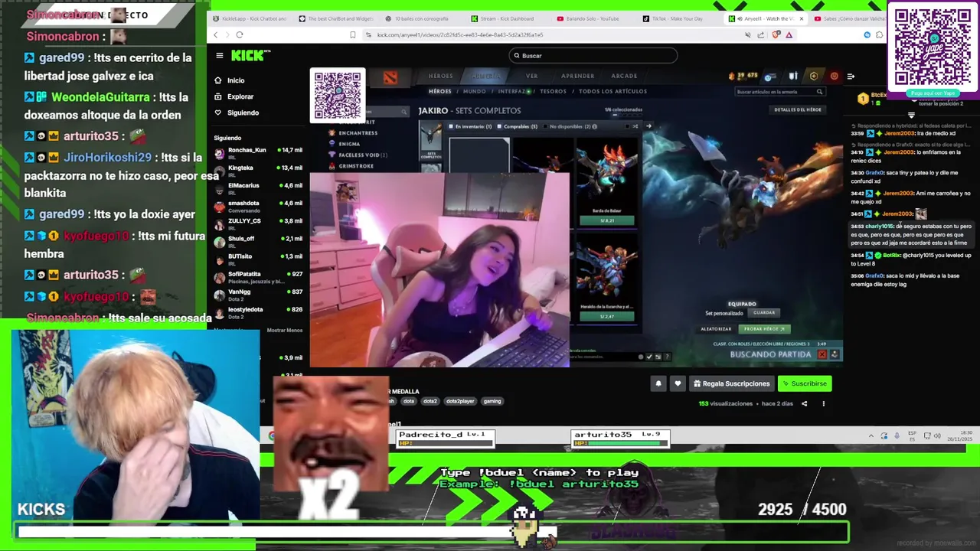Screen dimensions: 980x551
Task: Open HÉROES tab in Dota menu
Action: (x=440, y=76)
